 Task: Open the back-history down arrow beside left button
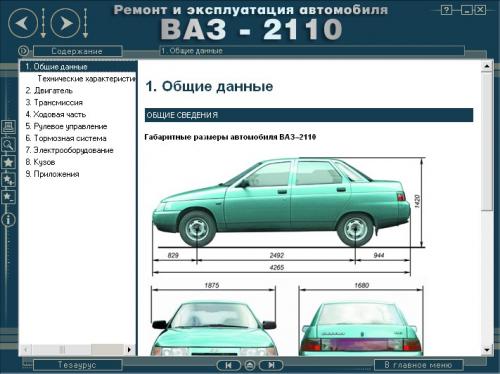43,23
